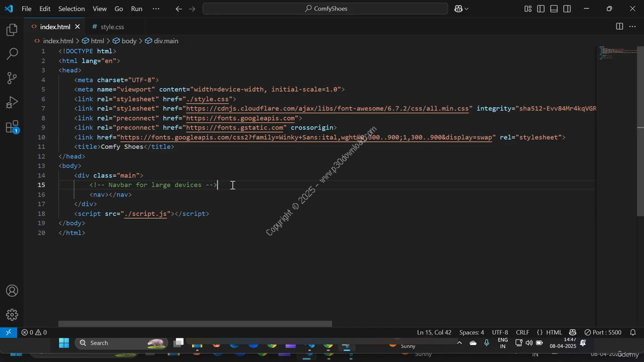Open the Edit menu
The width and height of the screenshot is (644, 362).
[45, 9]
